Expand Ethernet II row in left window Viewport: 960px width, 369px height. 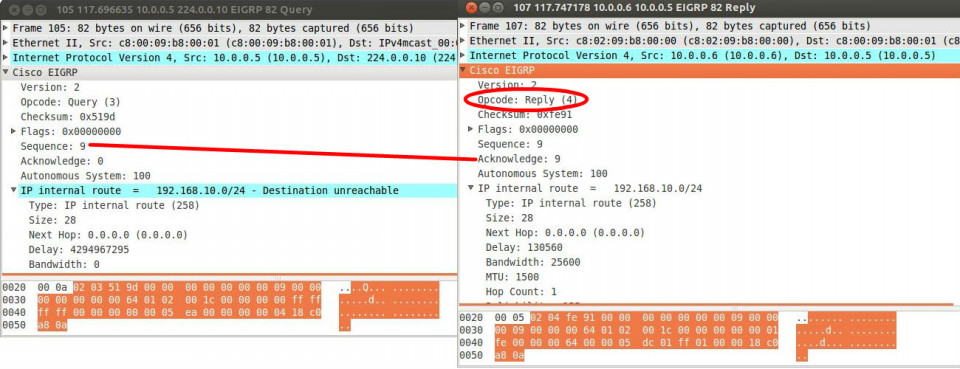pyautogui.click(x=6, y=43)
